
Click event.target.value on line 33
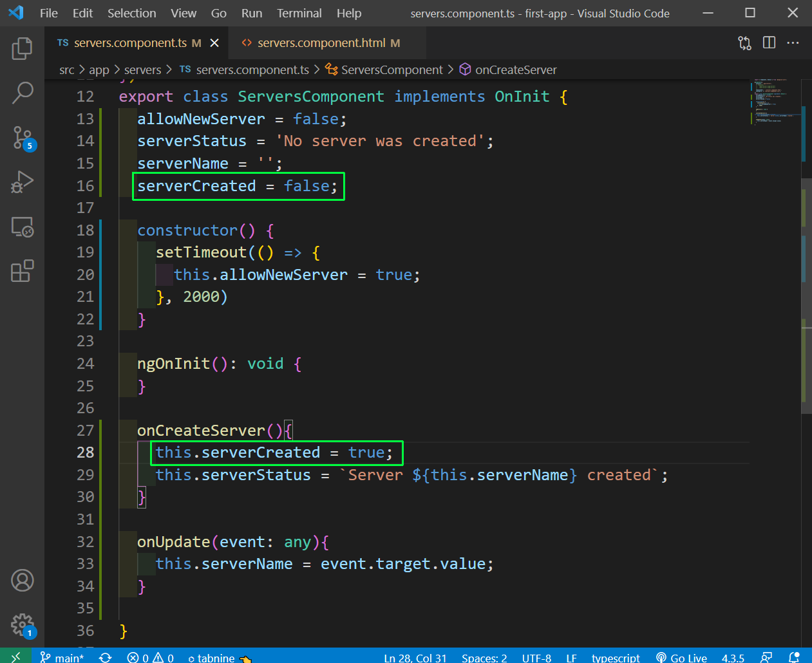coord(403,564)
